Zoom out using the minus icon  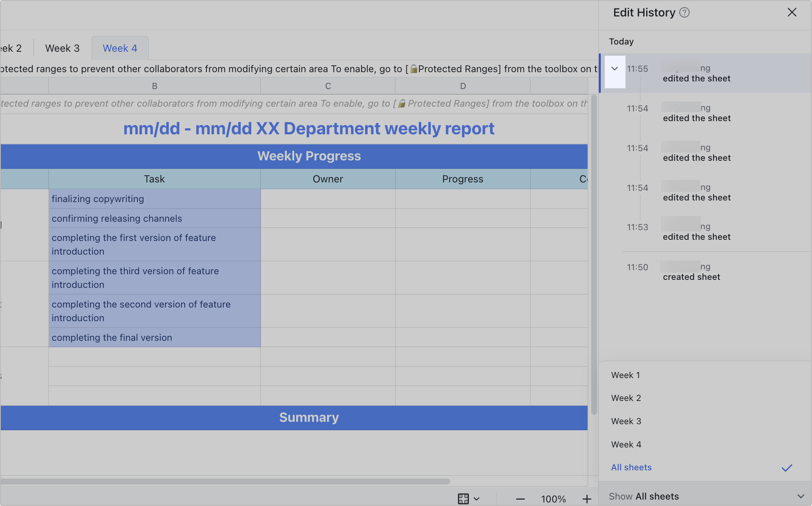point(520,499)
